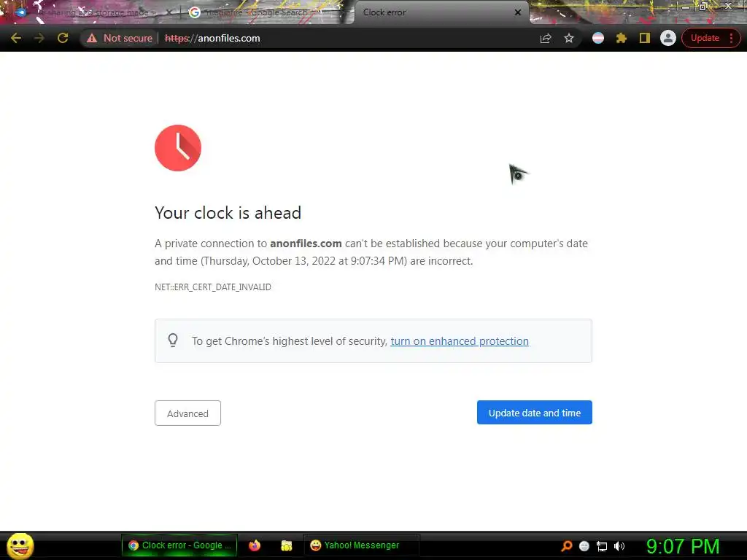This screenshot has width=747, height=560.
Task: Click the orange magnifier tray icon
Action: coord(566,545)
